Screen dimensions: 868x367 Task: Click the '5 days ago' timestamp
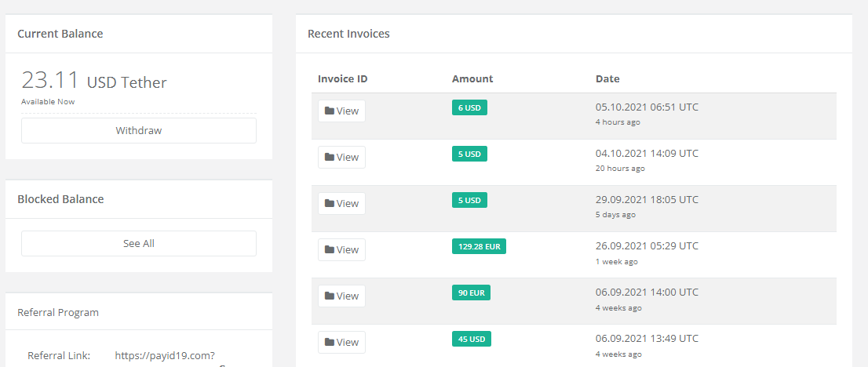coord(615,215)
